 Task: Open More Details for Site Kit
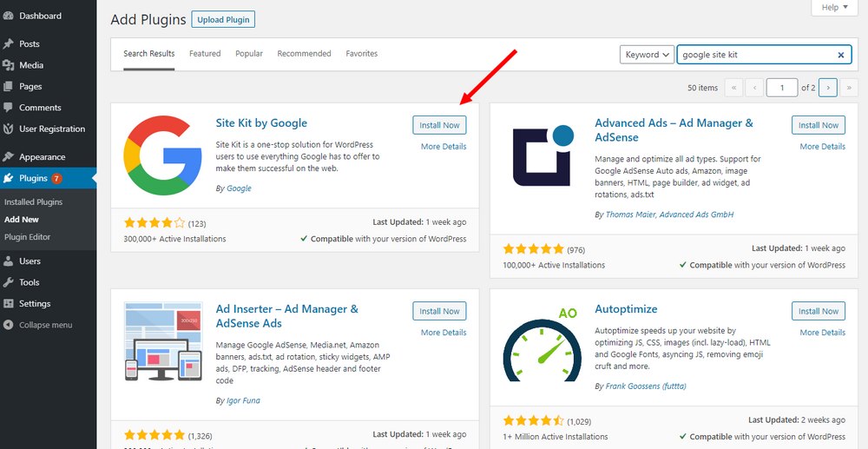(444, 146)
